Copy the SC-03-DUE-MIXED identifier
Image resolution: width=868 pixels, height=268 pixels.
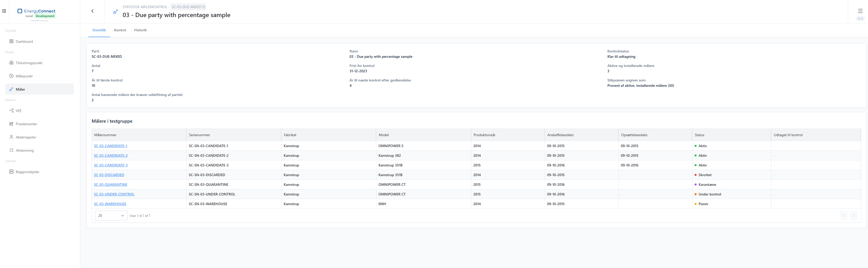click(203, 7)
